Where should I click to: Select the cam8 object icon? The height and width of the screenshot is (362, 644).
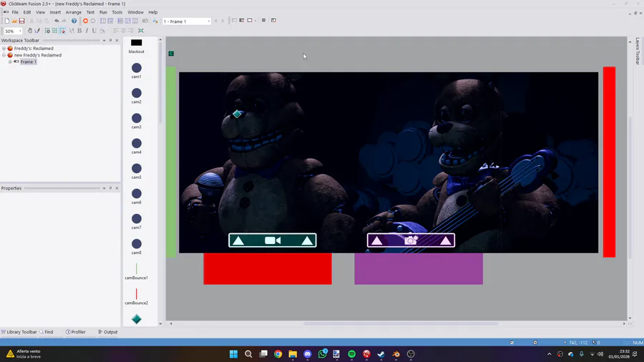[x=137, y=243]
